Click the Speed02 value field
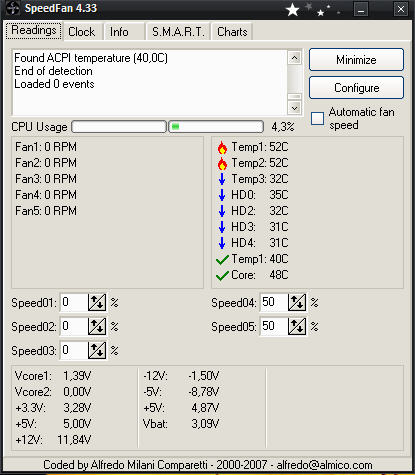Image resolution: width=415 pixels, height=475 pixels. click(74, 327)
